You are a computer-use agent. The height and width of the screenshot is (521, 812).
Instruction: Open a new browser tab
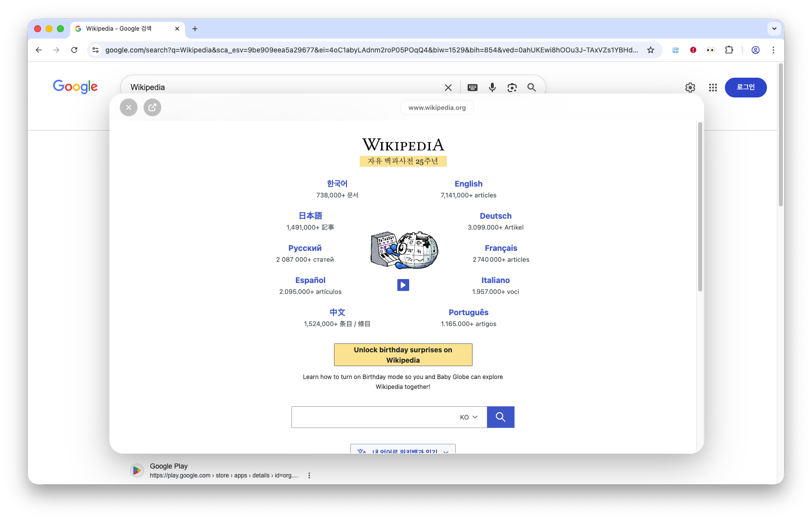coord(195,29)
